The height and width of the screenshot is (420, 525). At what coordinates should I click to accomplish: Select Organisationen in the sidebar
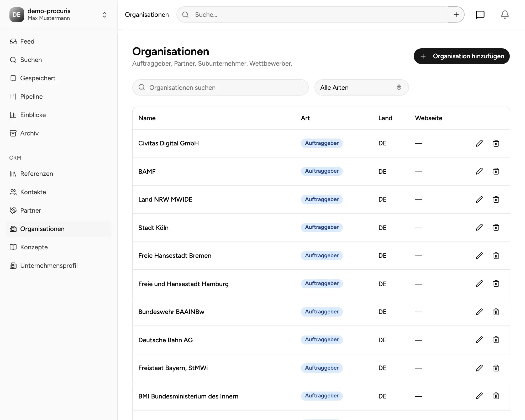tap(59, 229)
